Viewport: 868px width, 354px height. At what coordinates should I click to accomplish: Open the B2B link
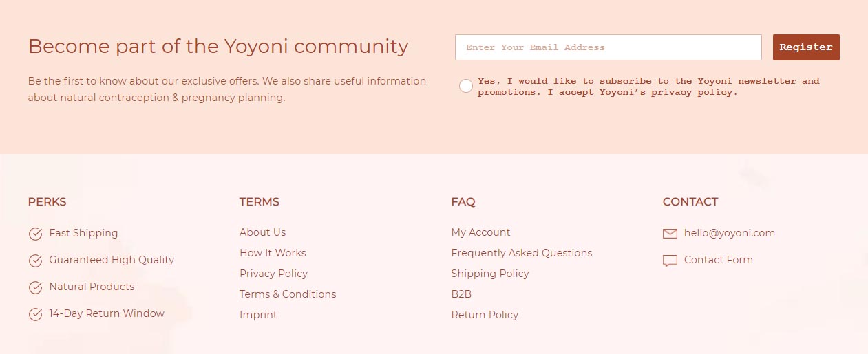461,294
